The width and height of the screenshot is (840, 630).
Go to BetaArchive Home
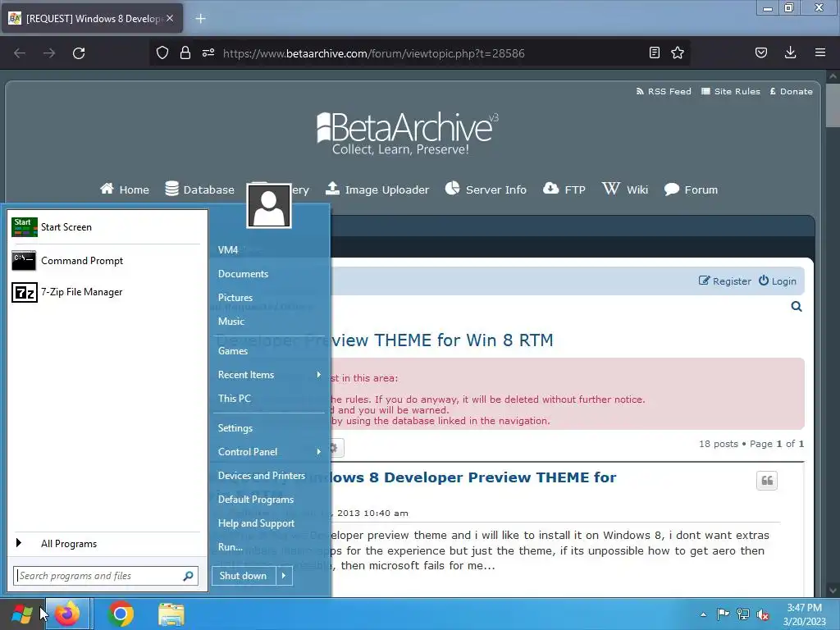click(125, 189)
